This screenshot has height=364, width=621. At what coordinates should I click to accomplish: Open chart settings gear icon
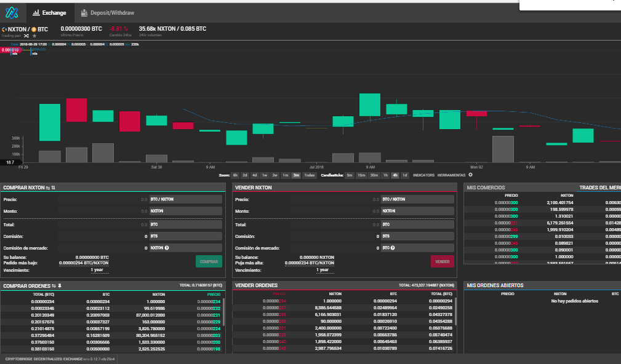pyautogui.click(x=470, y=175)
